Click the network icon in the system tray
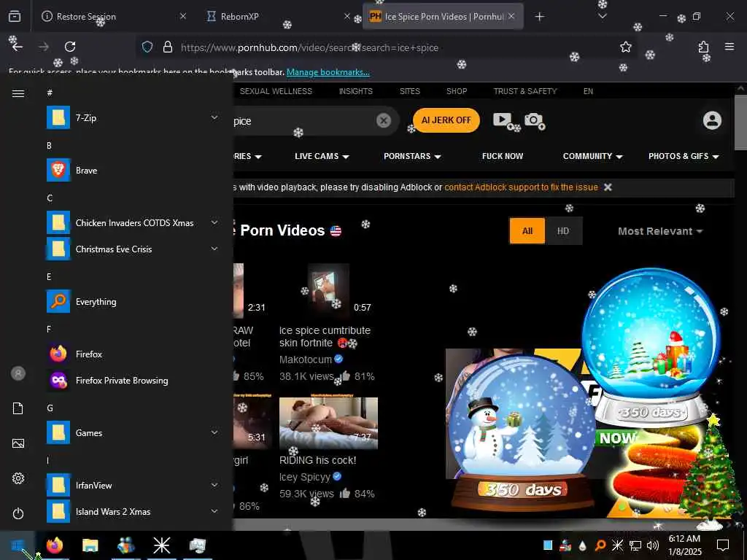The width and height of the screenshot is (747, 560). [x=635, y=545]
